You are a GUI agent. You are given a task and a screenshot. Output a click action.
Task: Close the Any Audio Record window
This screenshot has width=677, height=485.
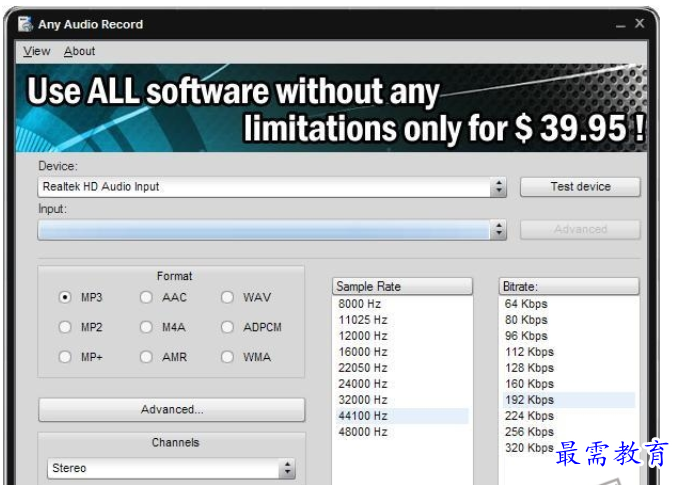(x=640, y=23)
